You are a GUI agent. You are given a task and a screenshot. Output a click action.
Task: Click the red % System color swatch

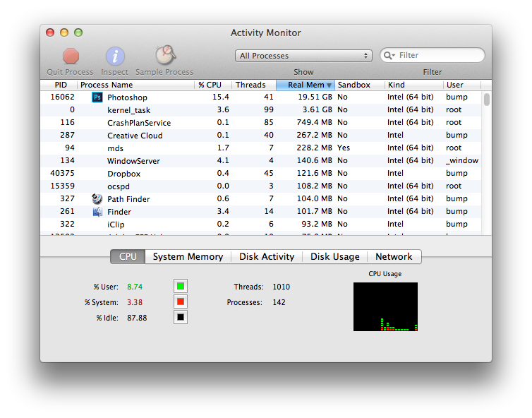point(181,301)
